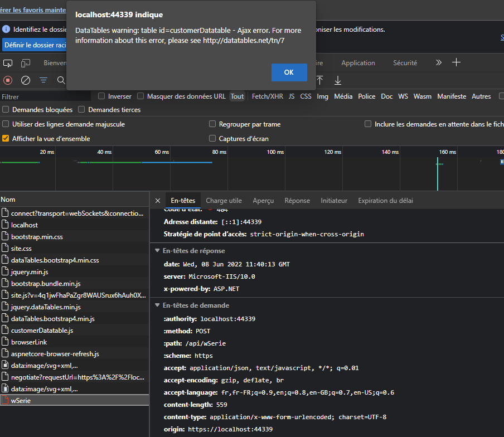
Task: Collapse En-têtes de réponse section
Action: 157,251
